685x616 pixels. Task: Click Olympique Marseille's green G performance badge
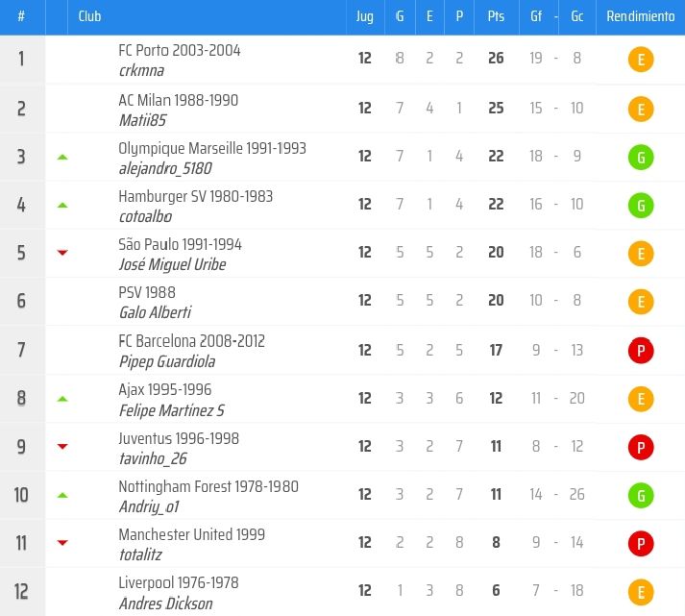pos(641,157)
